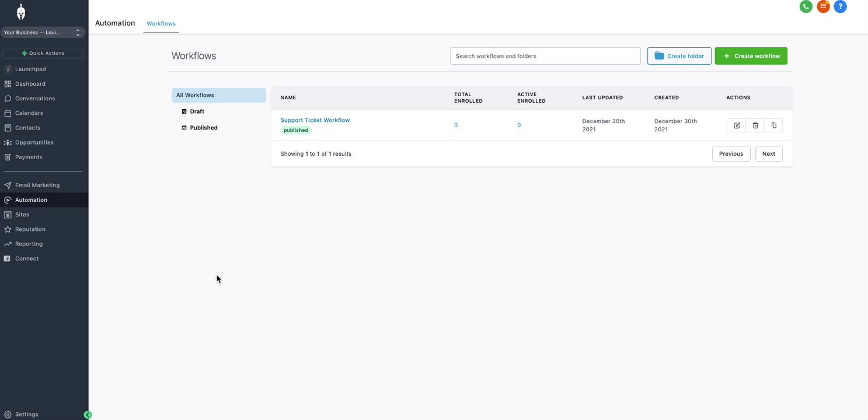Image resolution: width=868 pixels, height=420 pixels.
Task: Click the Create folder button
Action: 679,56
